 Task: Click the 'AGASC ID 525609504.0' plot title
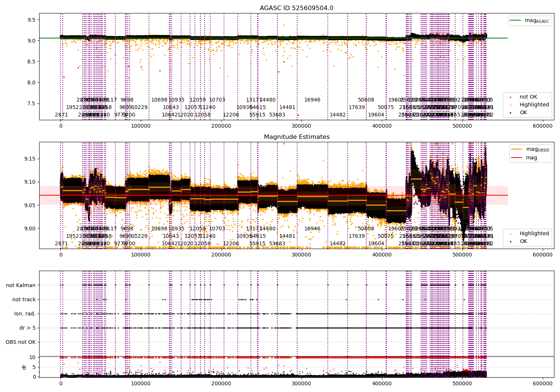point(296,8)
